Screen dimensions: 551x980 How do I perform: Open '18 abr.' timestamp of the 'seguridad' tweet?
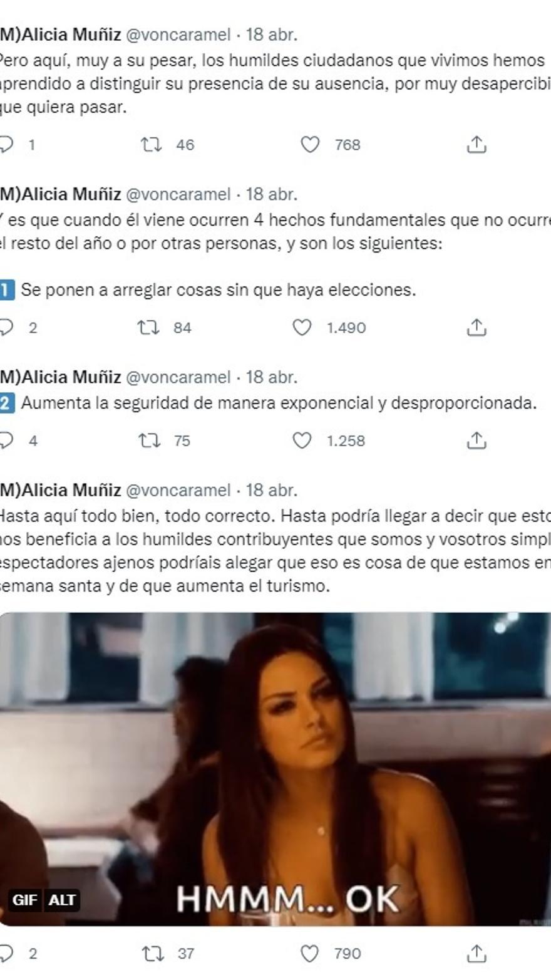[271, 377]
